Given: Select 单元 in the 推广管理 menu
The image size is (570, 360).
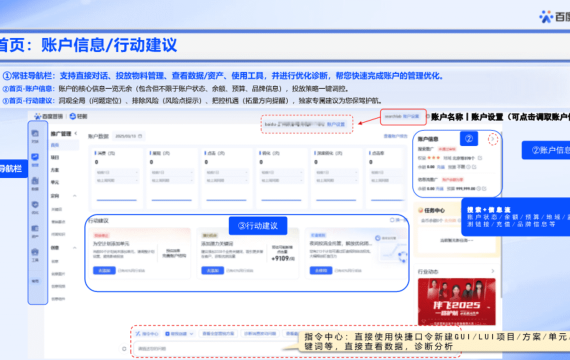Looking at the screenshot, I should (x=55, y=182).
